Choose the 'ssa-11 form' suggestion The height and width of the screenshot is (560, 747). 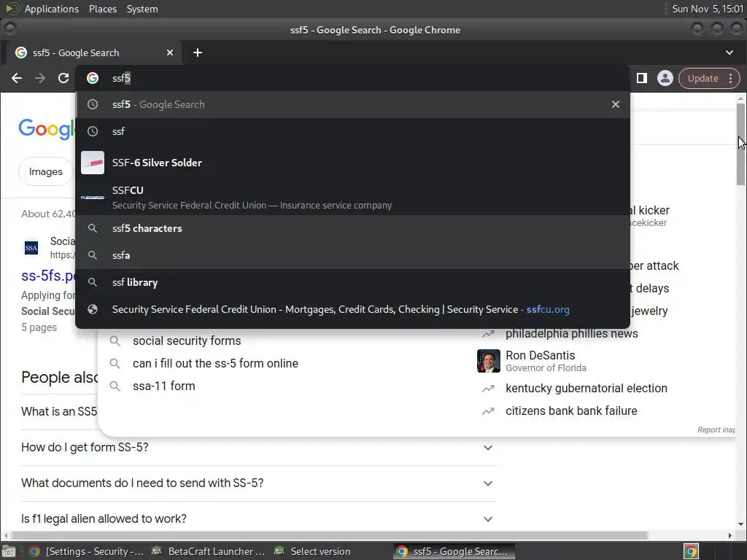164,386
